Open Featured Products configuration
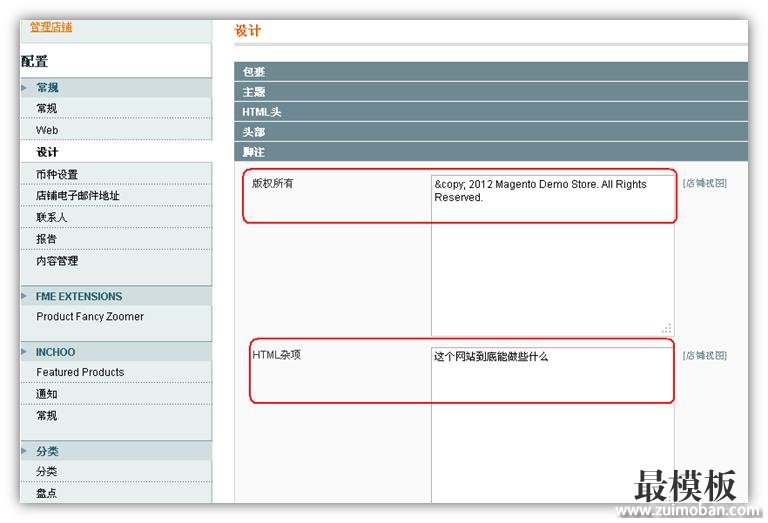Viewport: 768px width, 523px height. (x=80, y=373)
